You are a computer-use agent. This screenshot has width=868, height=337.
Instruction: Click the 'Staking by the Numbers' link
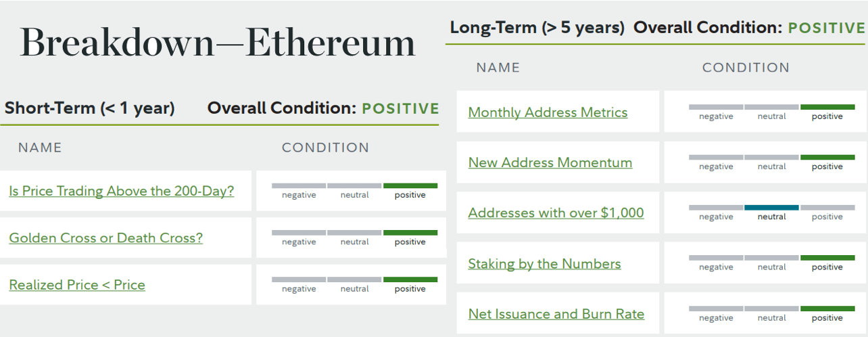click(544, 264)
